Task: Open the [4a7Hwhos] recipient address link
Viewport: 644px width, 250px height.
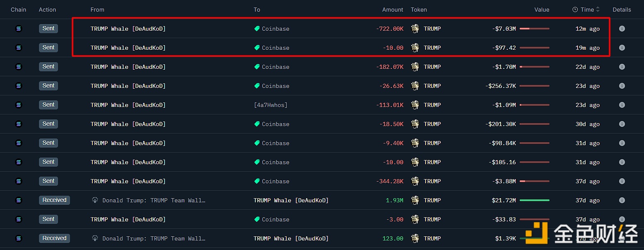Action: click(x=270, y=105)
